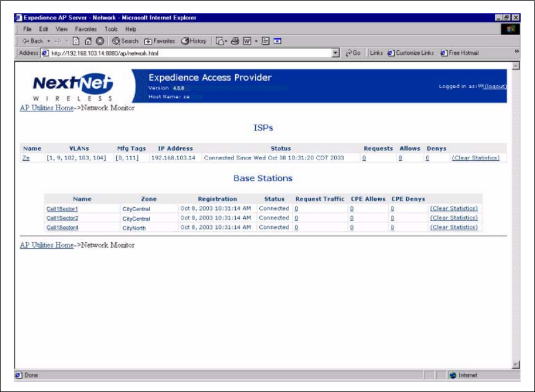Click the Forward arrow icon

click(58, 41)
